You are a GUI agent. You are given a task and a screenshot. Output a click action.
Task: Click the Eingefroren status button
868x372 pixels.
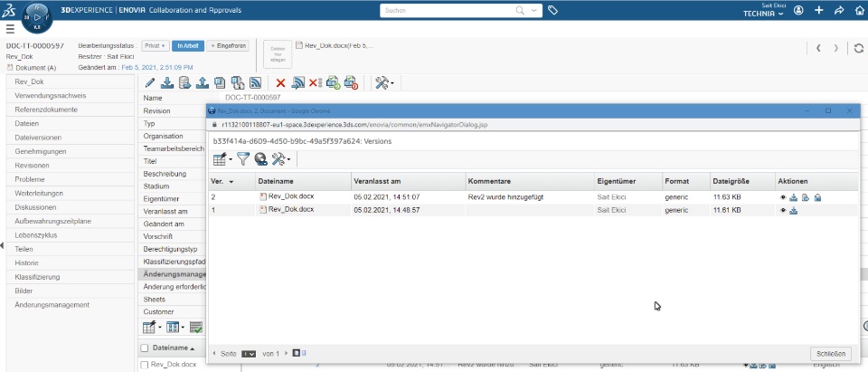coord(228,46)
